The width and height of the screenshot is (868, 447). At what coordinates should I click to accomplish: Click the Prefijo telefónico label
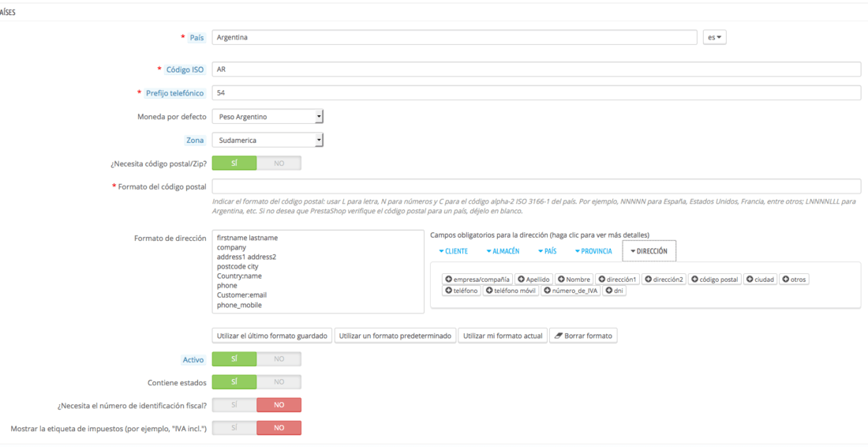(175, 93)
